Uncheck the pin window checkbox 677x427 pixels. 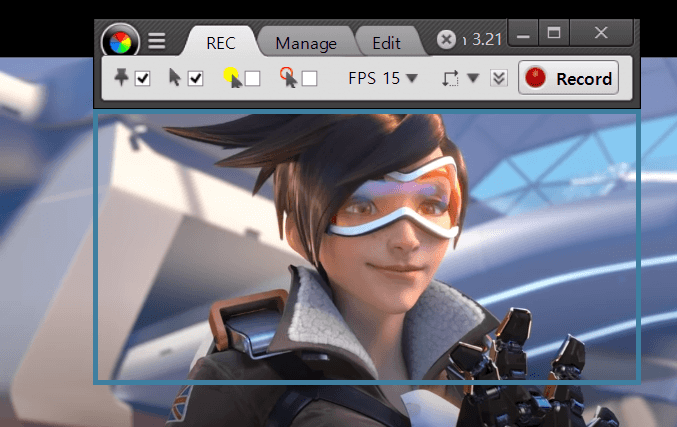(x=142, y=78)
